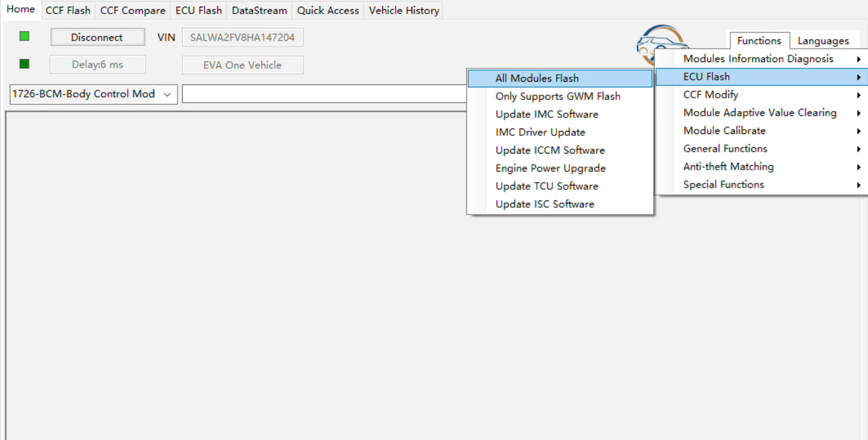Open Module Adaptive Value Clearing submenu

click(762, 112)
